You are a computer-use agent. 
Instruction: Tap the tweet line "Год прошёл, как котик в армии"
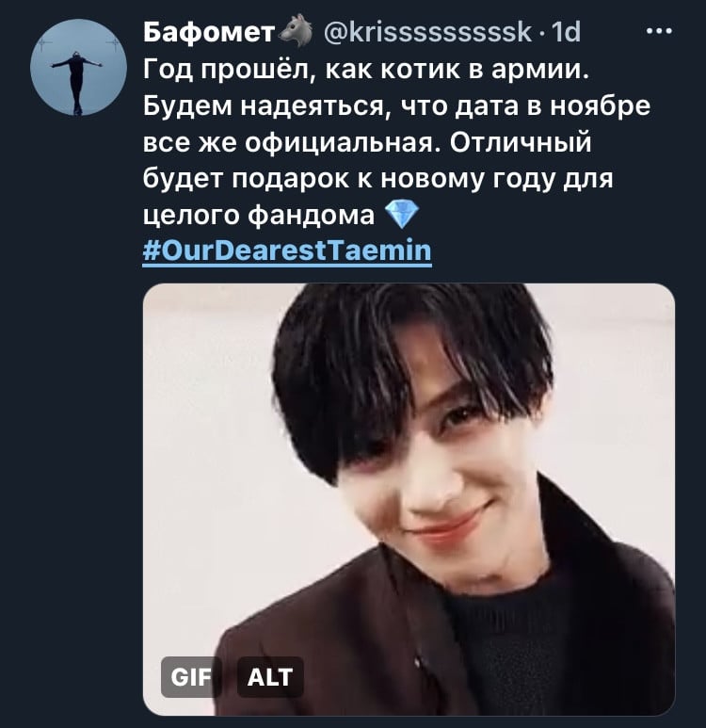(366, 70)
